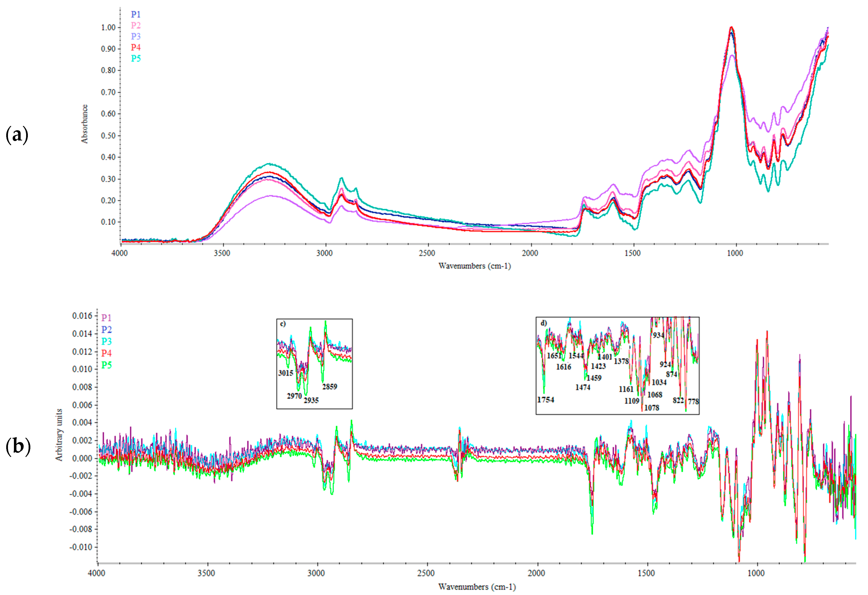Click the 2859 peak label in inset c)
The height and width of the screenshot is (595, 868).
(x=330, y=387)
